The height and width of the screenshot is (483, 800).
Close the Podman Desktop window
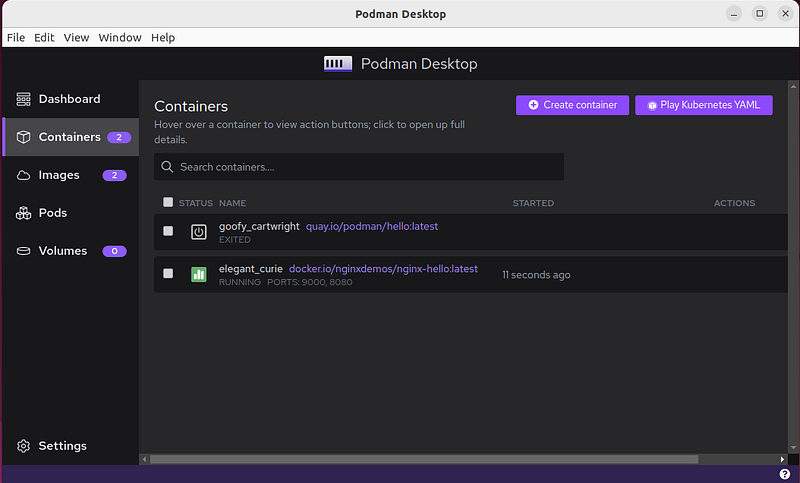point(785,14)
